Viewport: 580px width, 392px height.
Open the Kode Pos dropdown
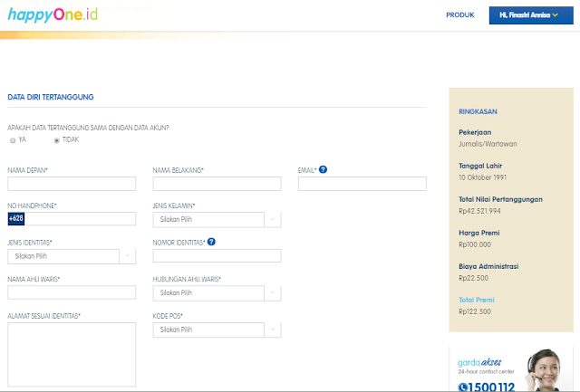pos(217,330)
